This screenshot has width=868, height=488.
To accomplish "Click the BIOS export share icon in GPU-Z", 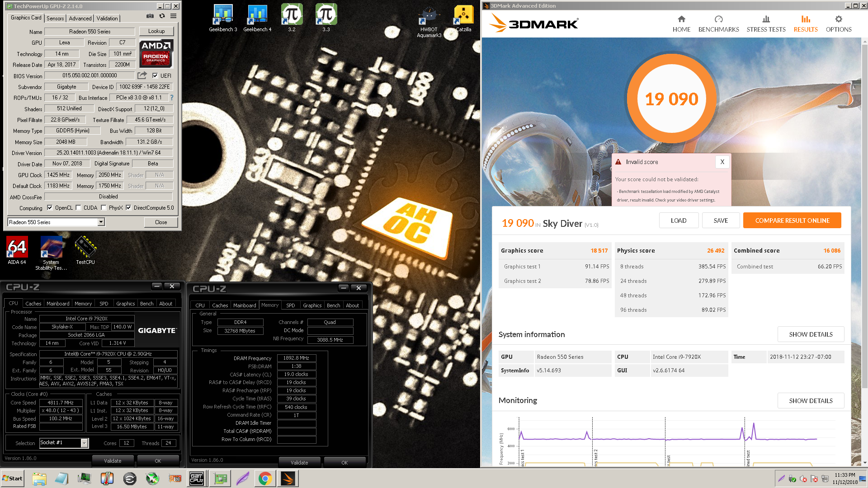I will click(142, 75).
